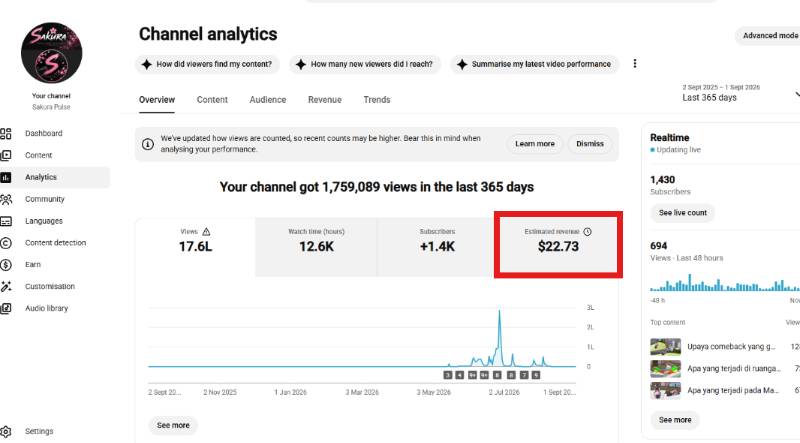Click the '2 Sept 2025 – 1 Sept 2026' date text
The height and width of the screenshot is (443, 800).
pos(721,87)
